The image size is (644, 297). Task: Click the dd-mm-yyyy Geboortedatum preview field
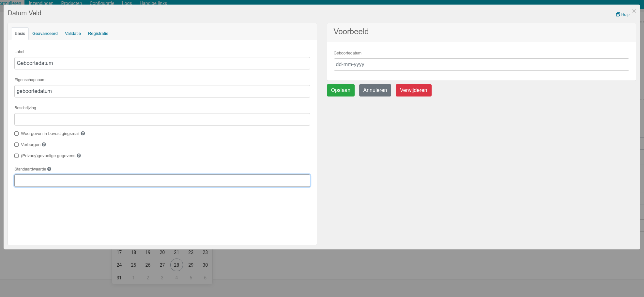coord(481,64)
